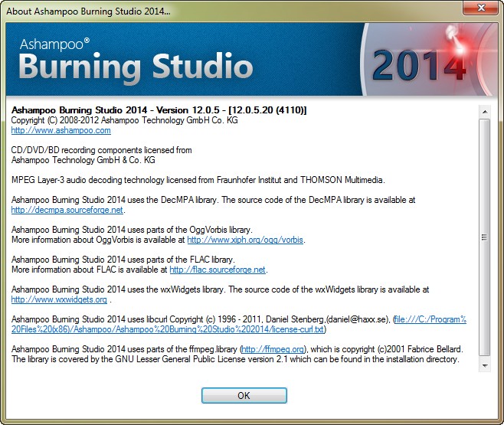Open the flac.sourceforge.net link

pos(218,270)
